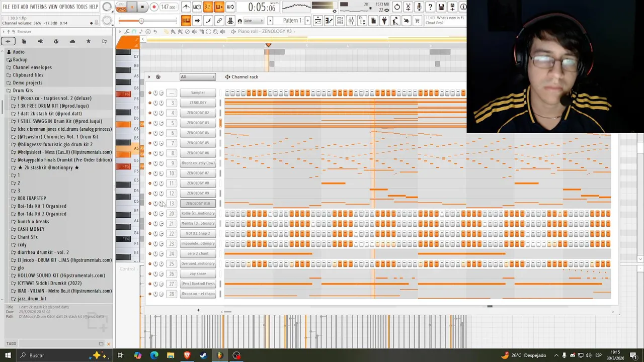Open the help question mark icon
The height and width of the screenshot is (362, 644).
tap(430, 7)
